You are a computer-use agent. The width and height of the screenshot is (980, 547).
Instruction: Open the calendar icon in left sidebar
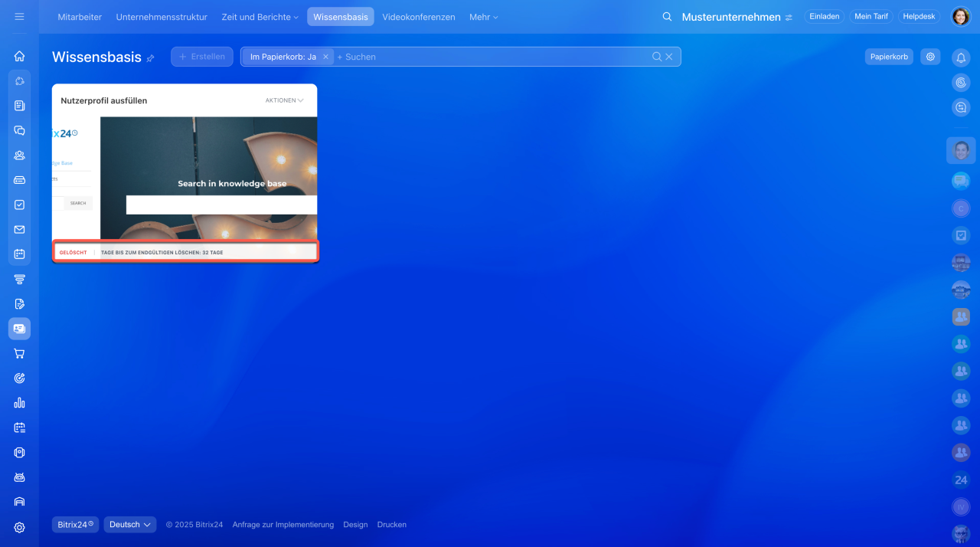click(x=19, y=254)
